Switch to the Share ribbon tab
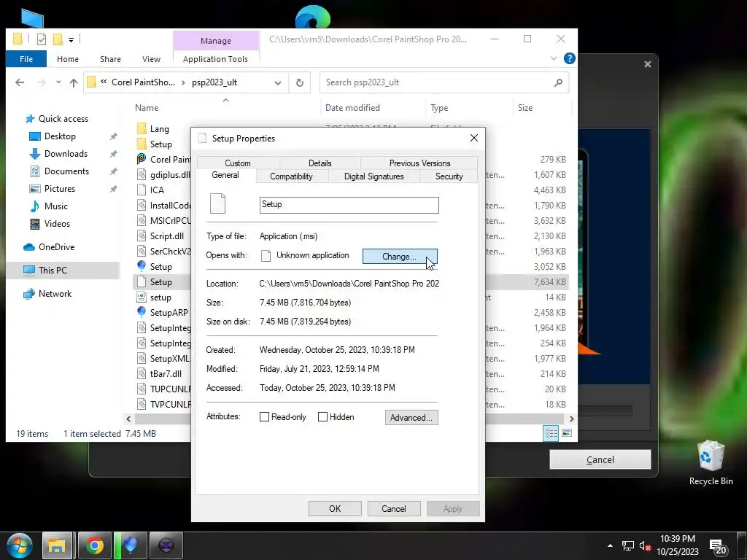The width and height of the screenshot is (747, 560). click(x=110, y=59)
